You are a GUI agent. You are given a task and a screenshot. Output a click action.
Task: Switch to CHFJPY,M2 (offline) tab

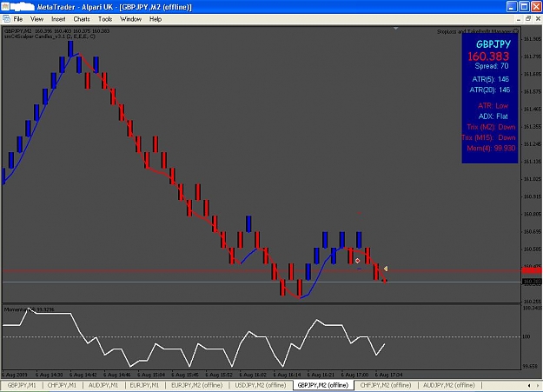386,385
